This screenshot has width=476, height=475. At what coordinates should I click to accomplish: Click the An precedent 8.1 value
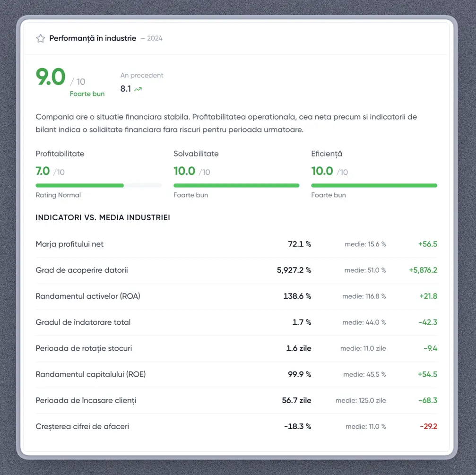pos(126,89)
